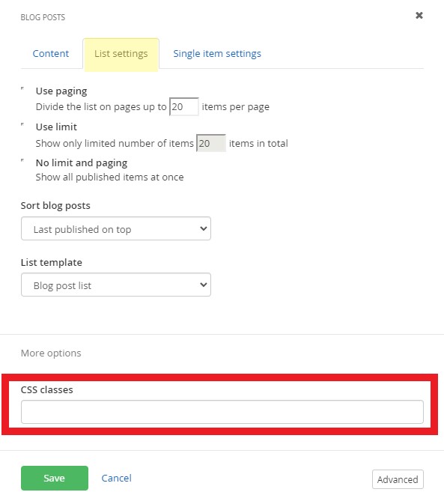Select the Use paging radio option
Viewport: 444px width, 504px height.
point(22,88)
